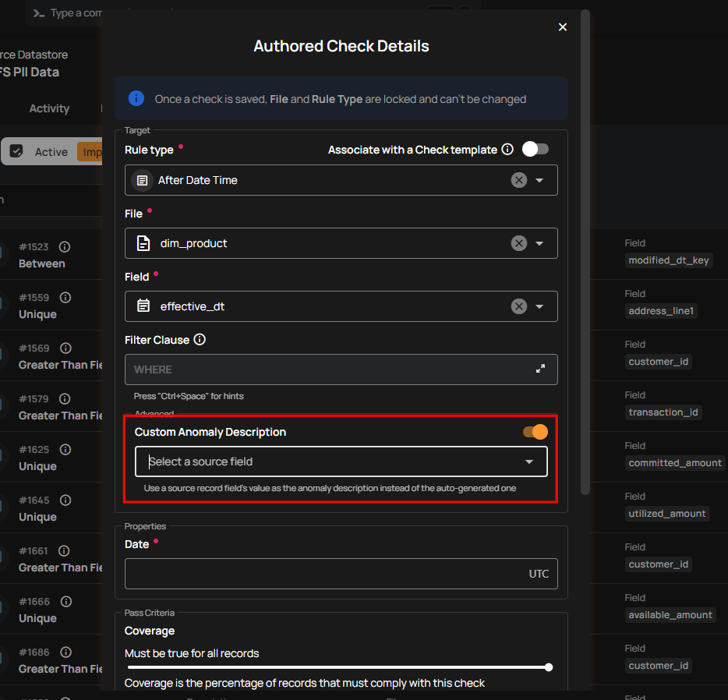Click info icon next to check #1661
728x700 pixels.
[x=65, y=551]
